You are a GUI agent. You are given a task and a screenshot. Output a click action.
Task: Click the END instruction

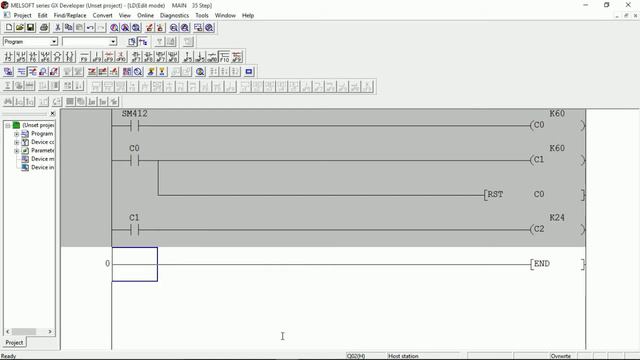click(x=557, y=264)
